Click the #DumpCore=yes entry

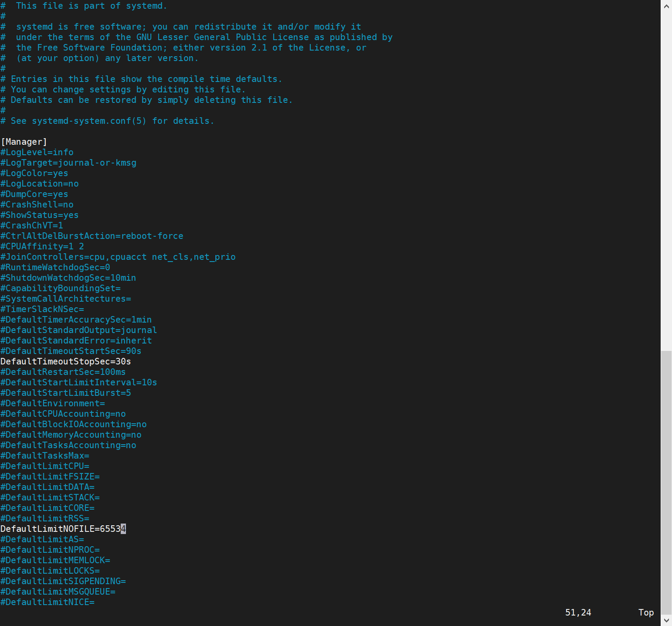(x=34, y=194)
